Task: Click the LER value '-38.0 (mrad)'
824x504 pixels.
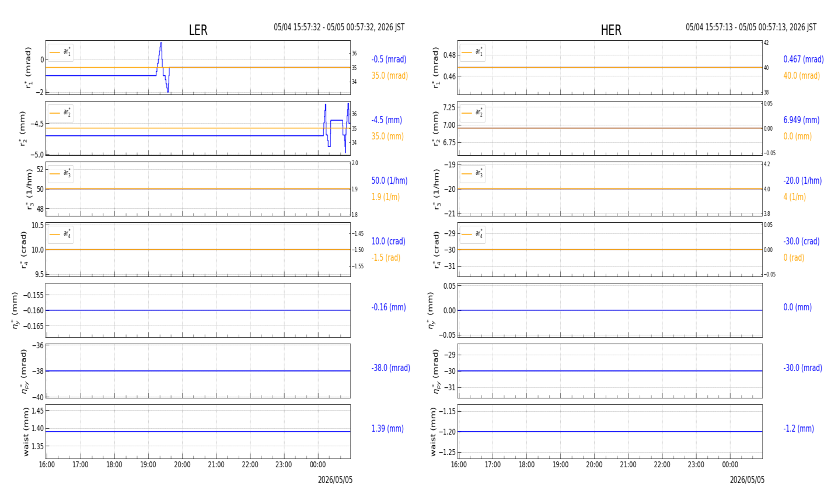Action: (390, 368)
